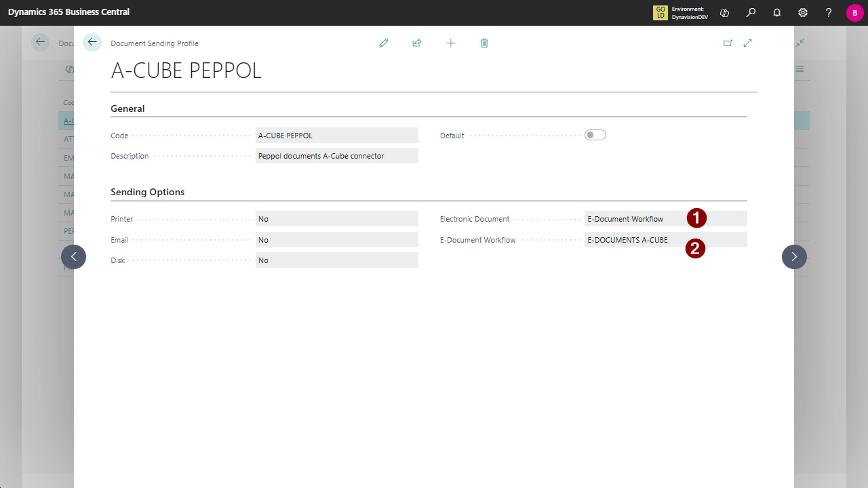Viewport: 868px width, 488px height.
Task: Collapse the Sending Options section header
Action: 148,192
